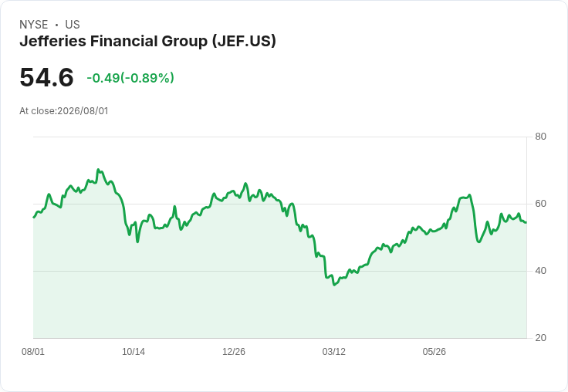Image resolution: width=568 pixels, height=392 pixels.
Task: Click the US market label
Action: [x=73, y=25]
